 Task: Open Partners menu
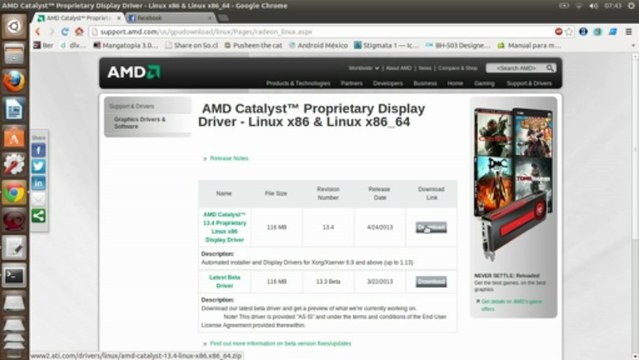pos(351,83)
